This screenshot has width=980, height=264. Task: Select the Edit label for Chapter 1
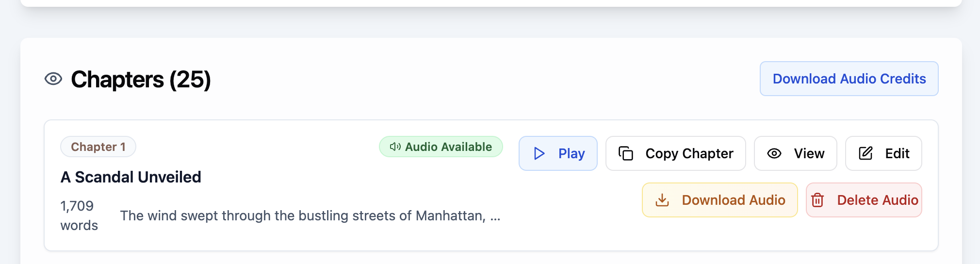coord(897,154)
